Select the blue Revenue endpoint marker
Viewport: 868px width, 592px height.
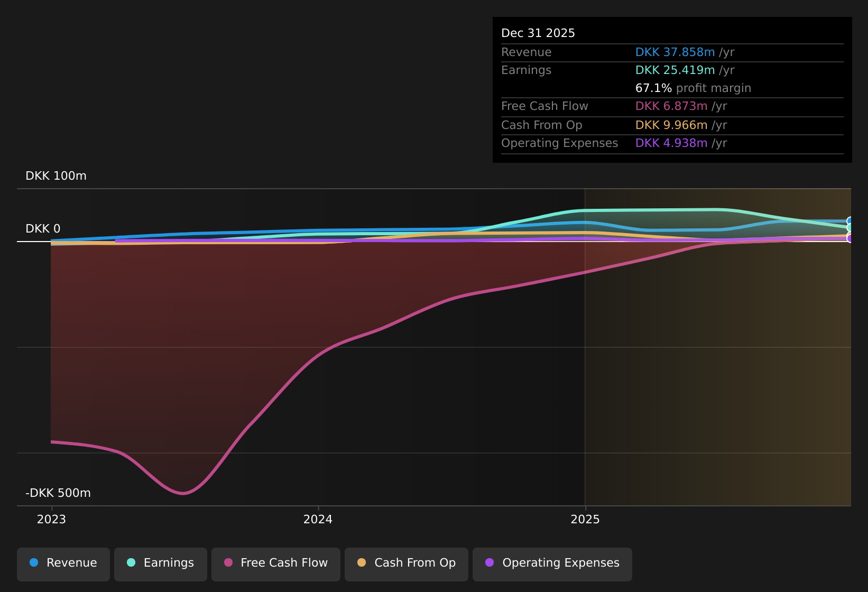tap(850, 221)
